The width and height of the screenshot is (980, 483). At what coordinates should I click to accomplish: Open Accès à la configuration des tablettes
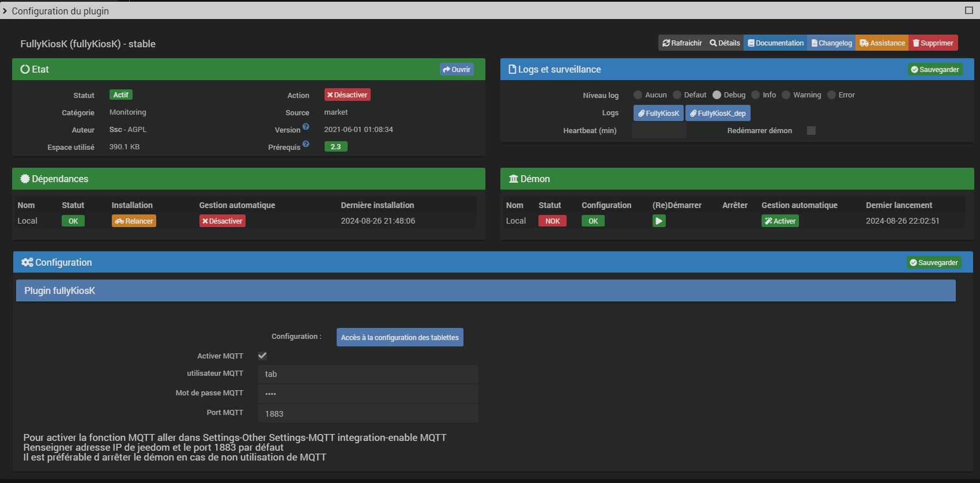click(400, 338)
